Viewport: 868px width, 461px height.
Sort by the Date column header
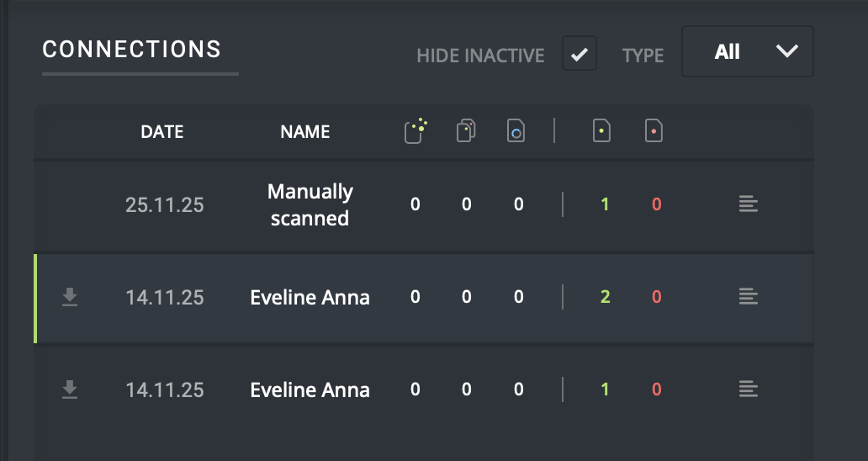(161, 132)
